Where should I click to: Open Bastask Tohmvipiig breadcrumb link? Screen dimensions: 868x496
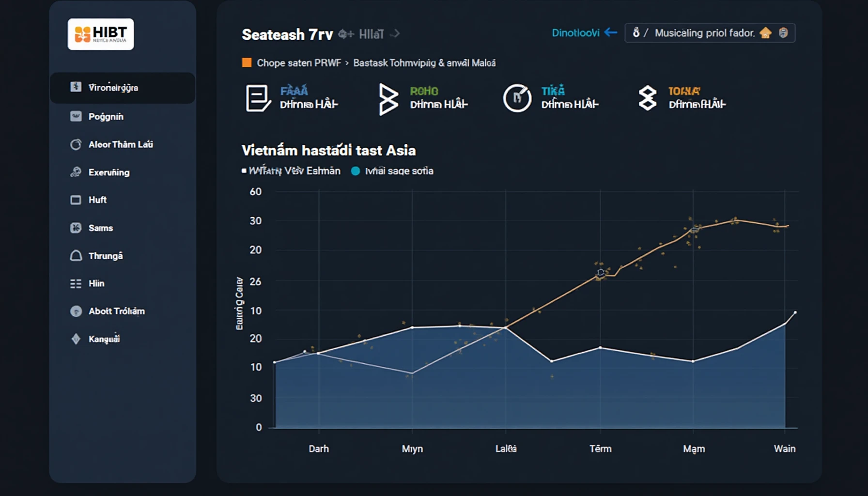point(424,63)
